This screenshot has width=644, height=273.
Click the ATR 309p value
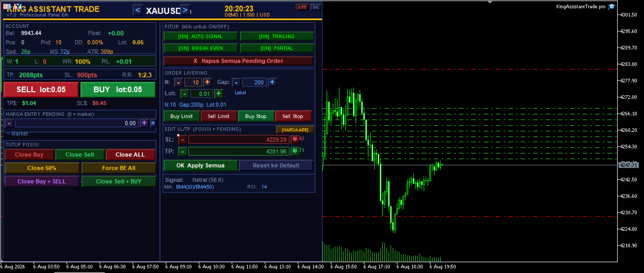pos(107,52)
